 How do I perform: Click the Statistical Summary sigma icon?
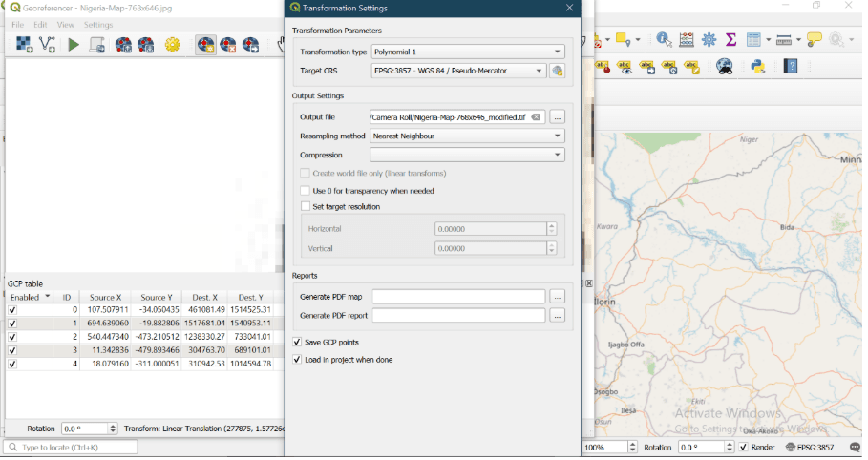click(x=731, y=40)
